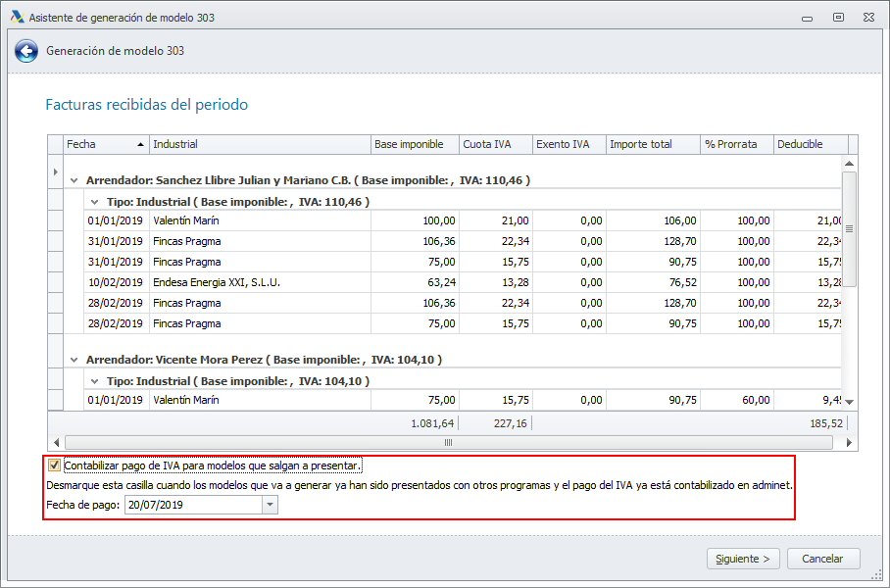Maximize the wizard window
This screenshot has height=588, width=890.
(838, 18)
